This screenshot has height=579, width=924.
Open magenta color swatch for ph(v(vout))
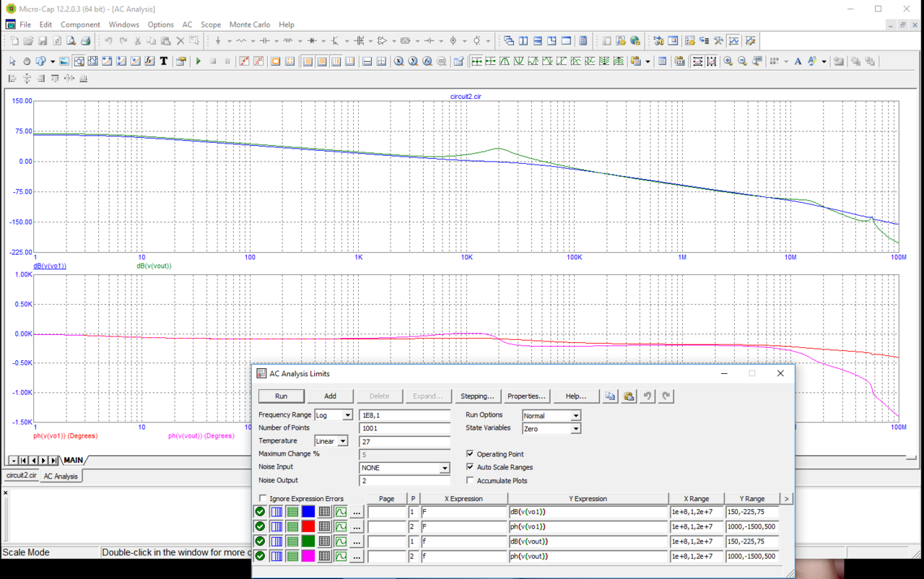(308, 556)
